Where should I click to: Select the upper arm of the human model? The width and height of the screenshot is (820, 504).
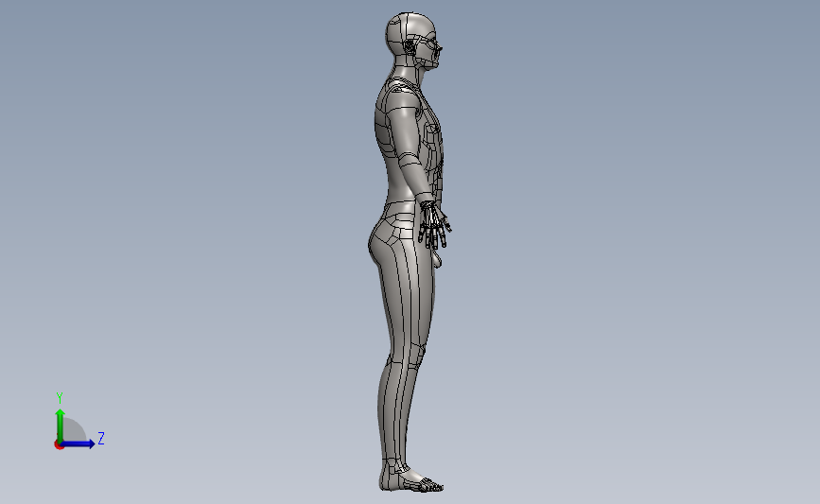pyautogui.click(x=404, y=128)
